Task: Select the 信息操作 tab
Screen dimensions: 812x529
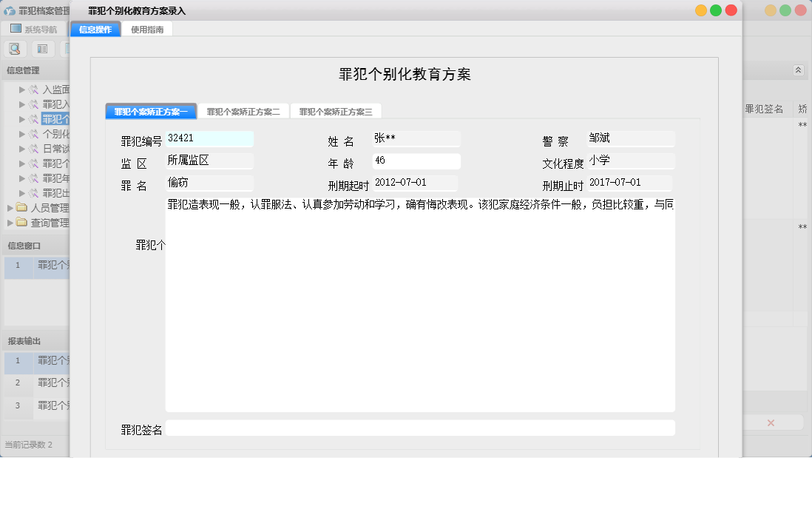Action: click(95, 29)
